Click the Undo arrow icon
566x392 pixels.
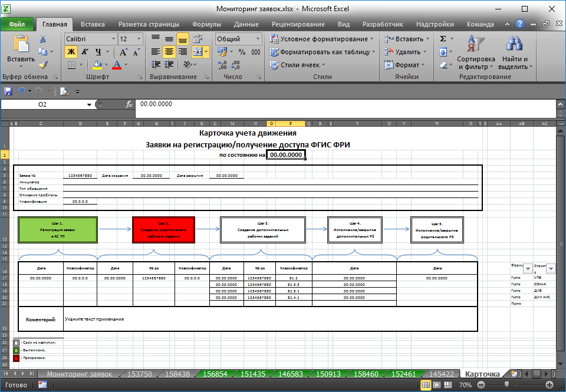[x=22, y=91]
